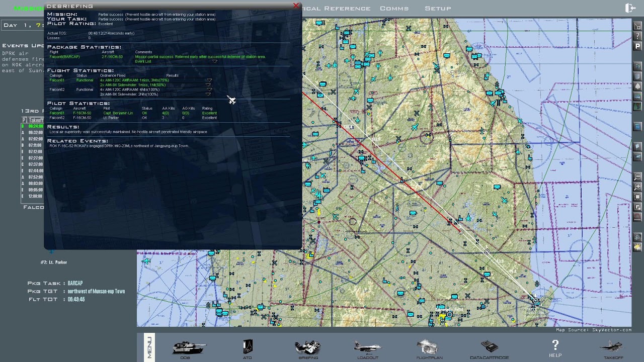
Task: Click the exit door icon
Action: (x=630, y=8)
